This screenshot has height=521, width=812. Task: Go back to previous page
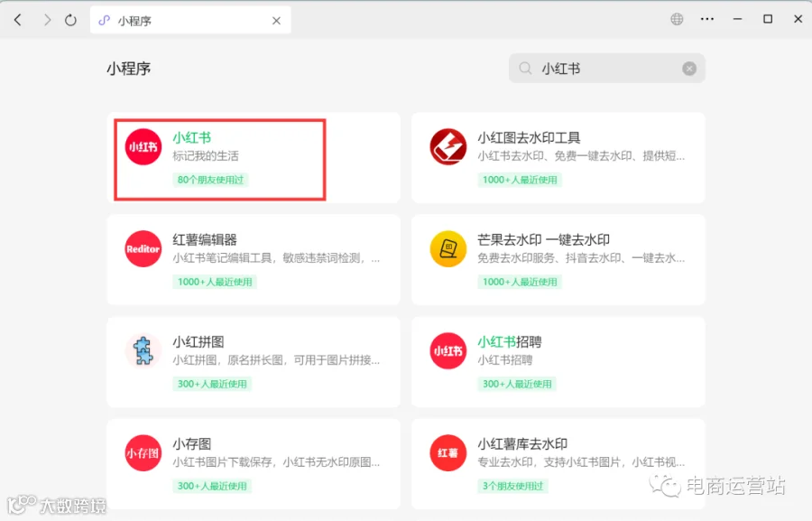18,20
